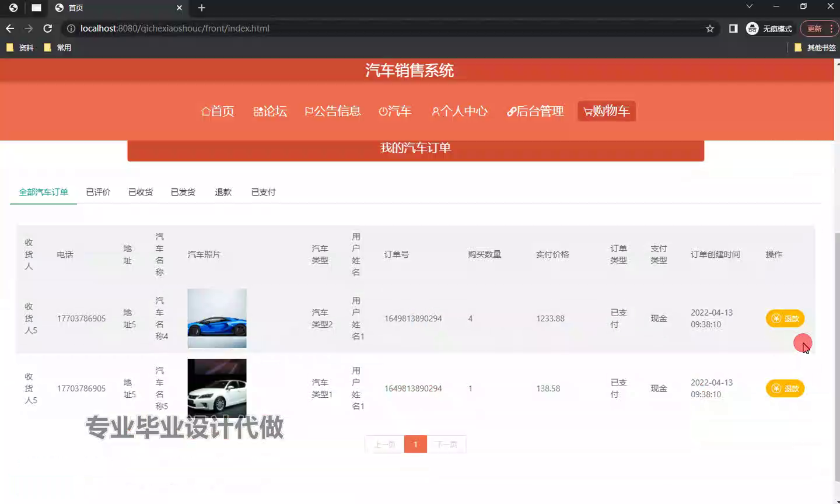Screen dimensions: 840x504
Task: Switch to the 已收货 tab
Action: 141,192
